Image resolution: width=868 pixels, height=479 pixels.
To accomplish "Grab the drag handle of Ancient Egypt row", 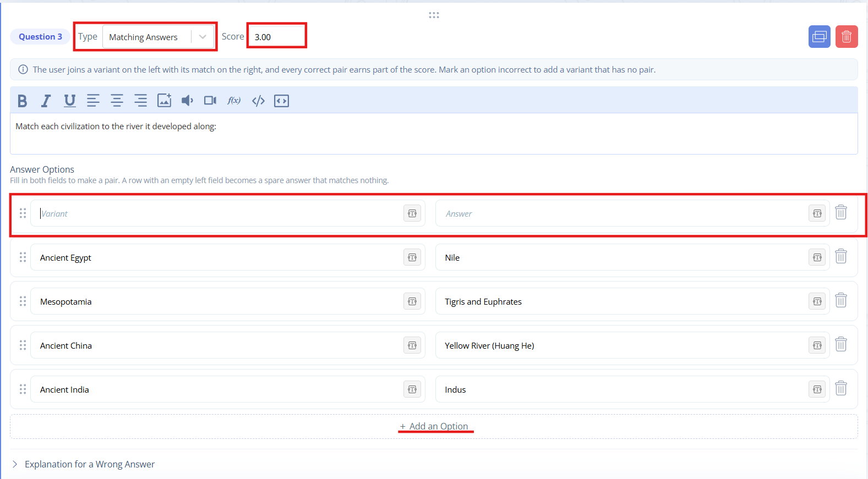I will (x=23, y=257).
